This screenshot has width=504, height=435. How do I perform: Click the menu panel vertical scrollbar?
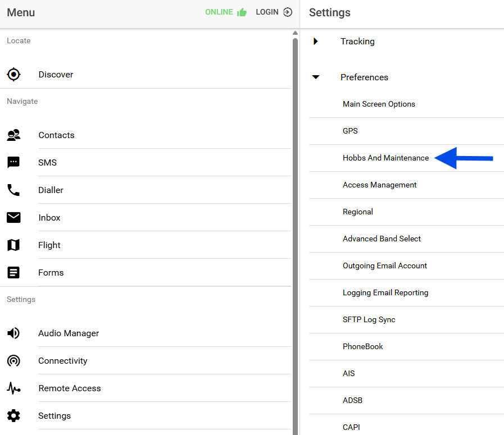pos(296,225)
